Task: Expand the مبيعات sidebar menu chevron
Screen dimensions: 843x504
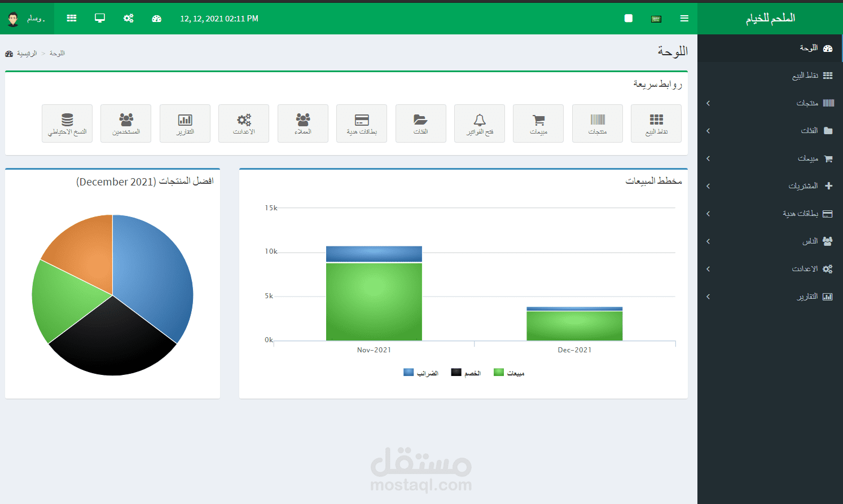Action: (708, 158)
